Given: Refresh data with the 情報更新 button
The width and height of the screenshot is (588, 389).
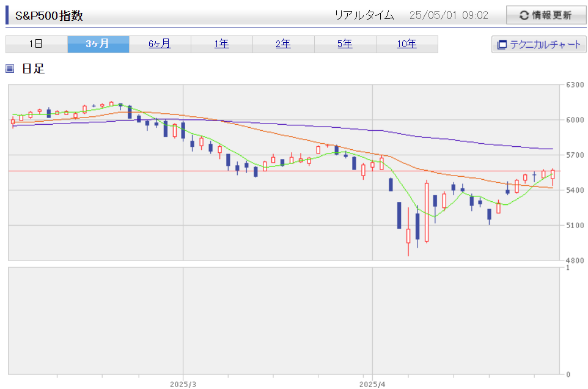Looking at the screenshot, I should pos(546,15).
